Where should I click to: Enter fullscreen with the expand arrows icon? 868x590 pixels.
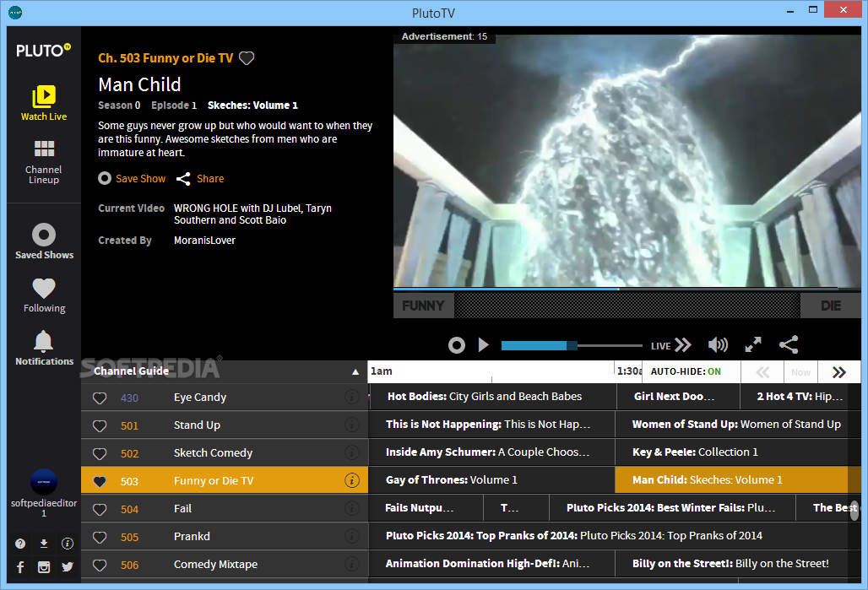753,345
